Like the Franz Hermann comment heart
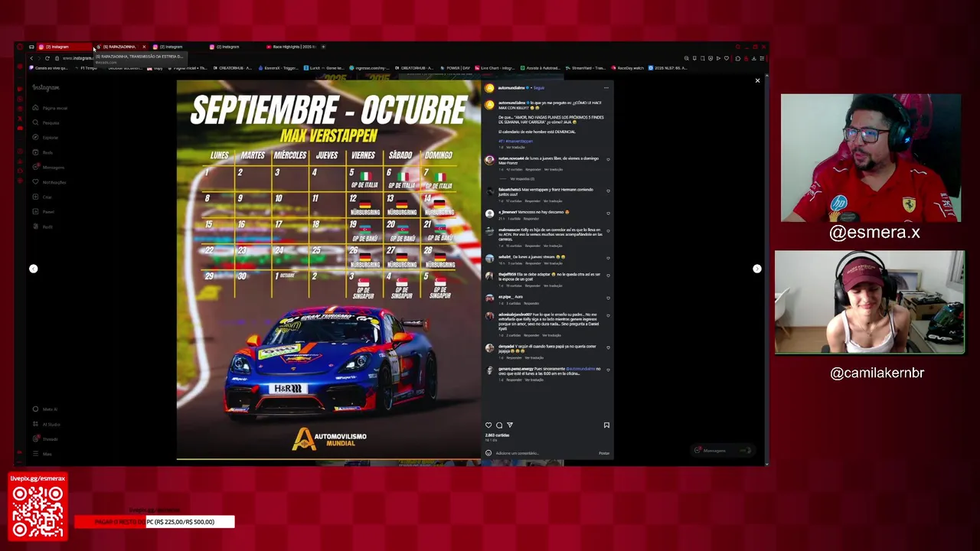 tap(608, 191)
